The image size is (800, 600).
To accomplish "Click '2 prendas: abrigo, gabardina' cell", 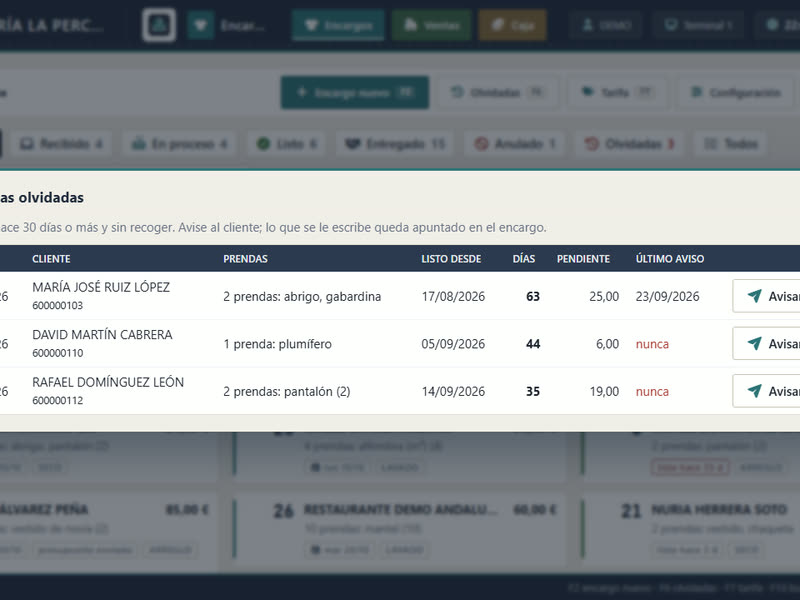I will [302, 296].
